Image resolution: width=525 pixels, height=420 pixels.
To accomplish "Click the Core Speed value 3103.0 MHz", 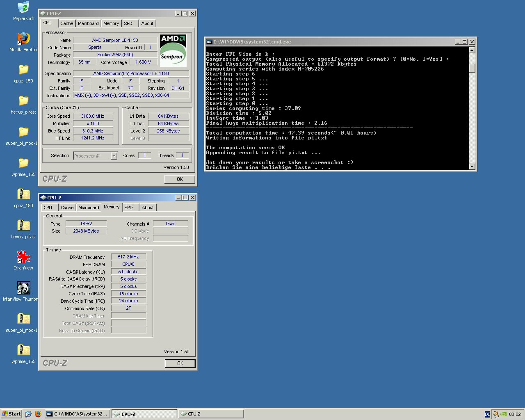I will click(x=93, y=116).
